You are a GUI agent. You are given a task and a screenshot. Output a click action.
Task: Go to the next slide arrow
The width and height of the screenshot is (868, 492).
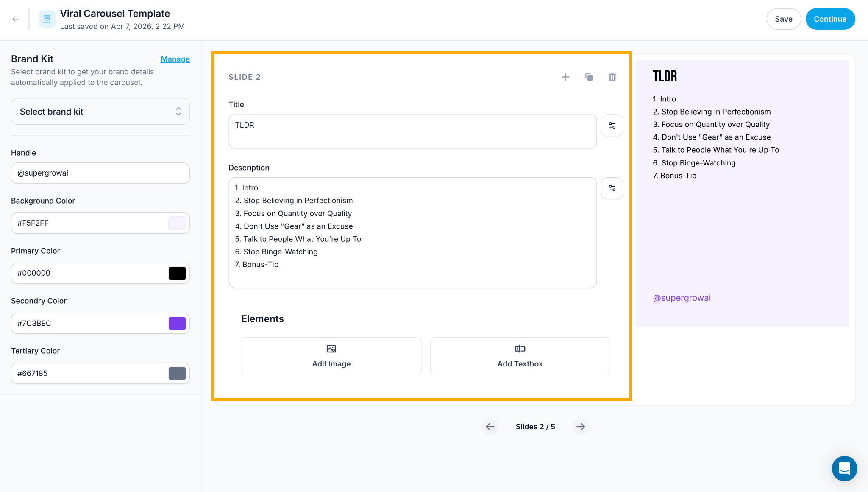point(581,427)
